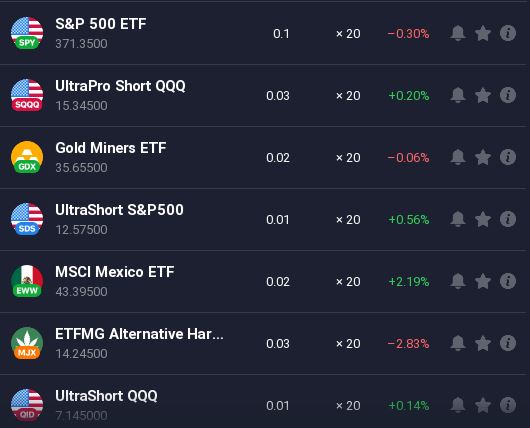
Task: Click the EWW Mexico flag logo
Action: pos(27,281)
